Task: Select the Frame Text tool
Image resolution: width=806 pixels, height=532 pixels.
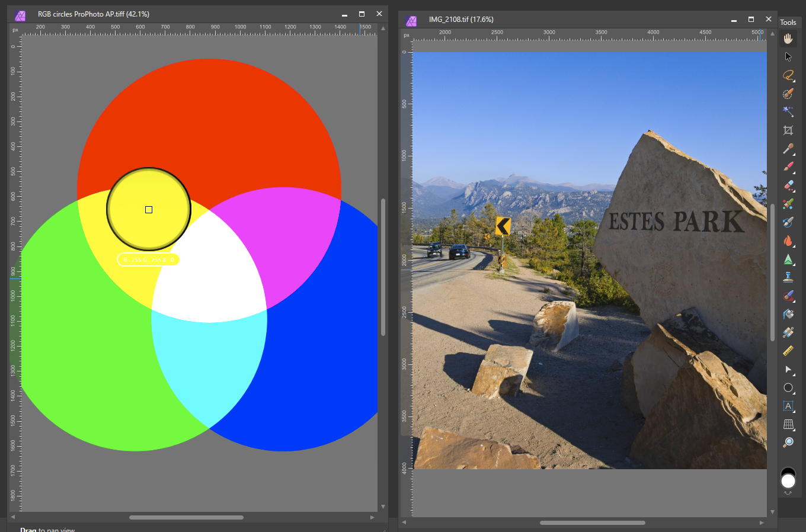Action: click(x=788, y=406)
